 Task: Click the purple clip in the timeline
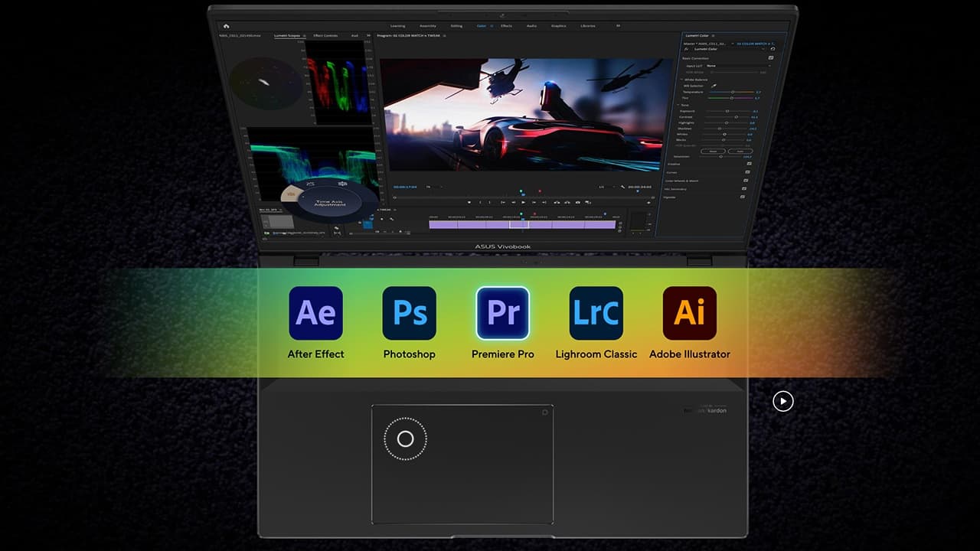[522, 225]
